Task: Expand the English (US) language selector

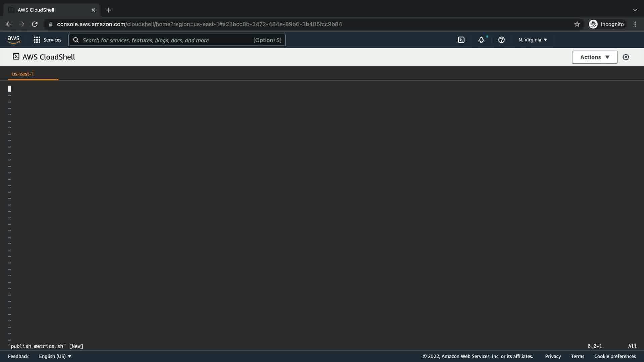Action: pyautogui.click(x=55, y=356)
